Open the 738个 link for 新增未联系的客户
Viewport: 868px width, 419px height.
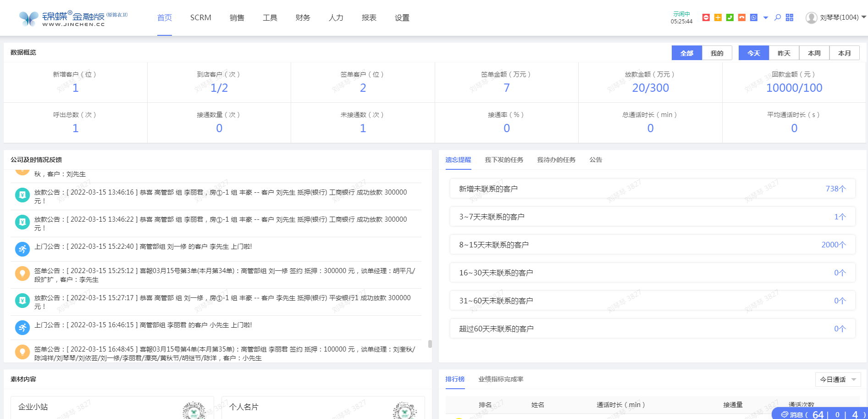(835, 189)
